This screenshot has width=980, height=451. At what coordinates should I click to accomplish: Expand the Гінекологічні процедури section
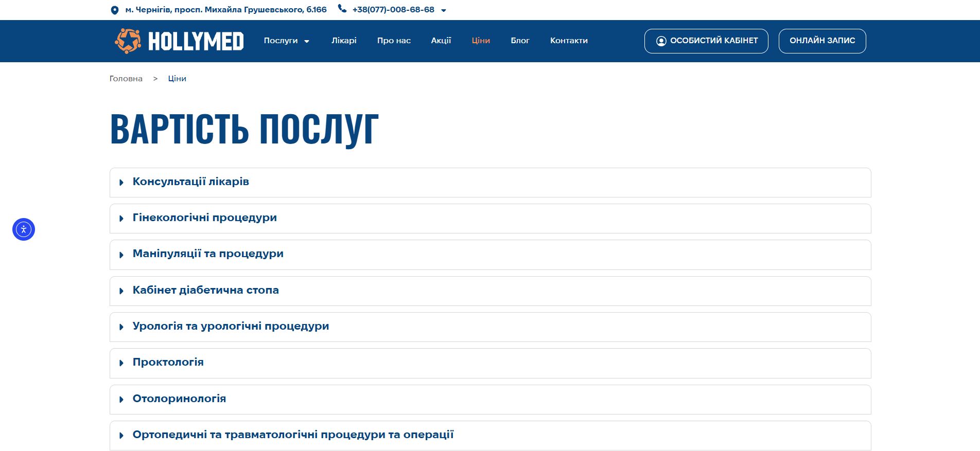click(204, 218)
